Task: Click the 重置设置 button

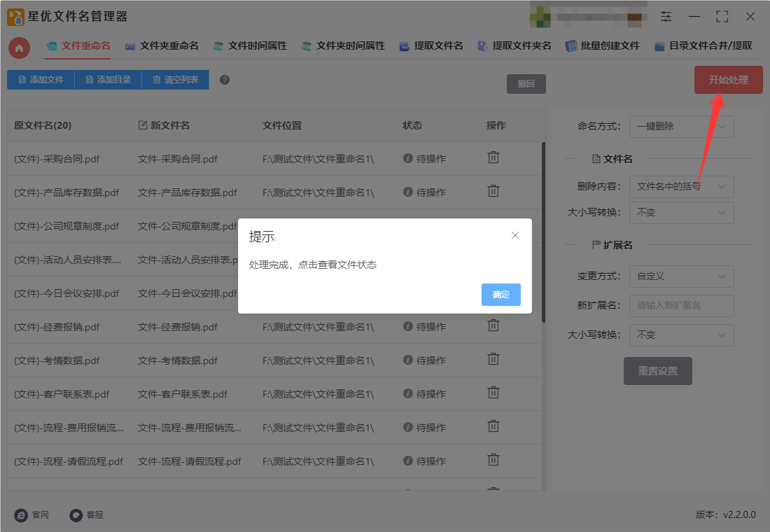Action: pos(657,371)
